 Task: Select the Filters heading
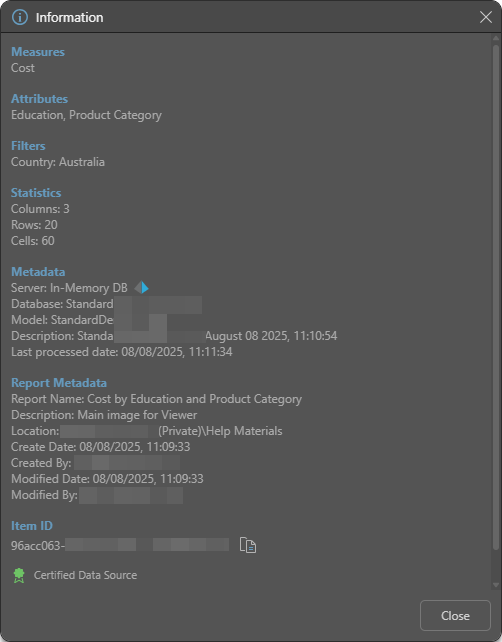[x=28, y=146]
